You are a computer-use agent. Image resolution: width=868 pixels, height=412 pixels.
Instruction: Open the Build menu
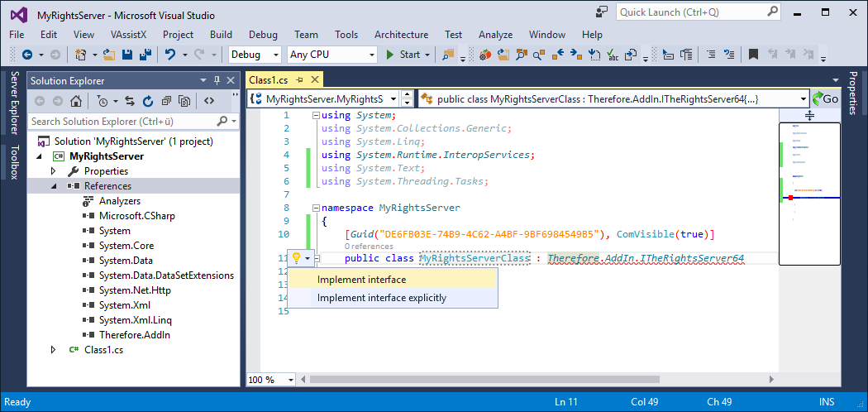(x=221, y=35)
